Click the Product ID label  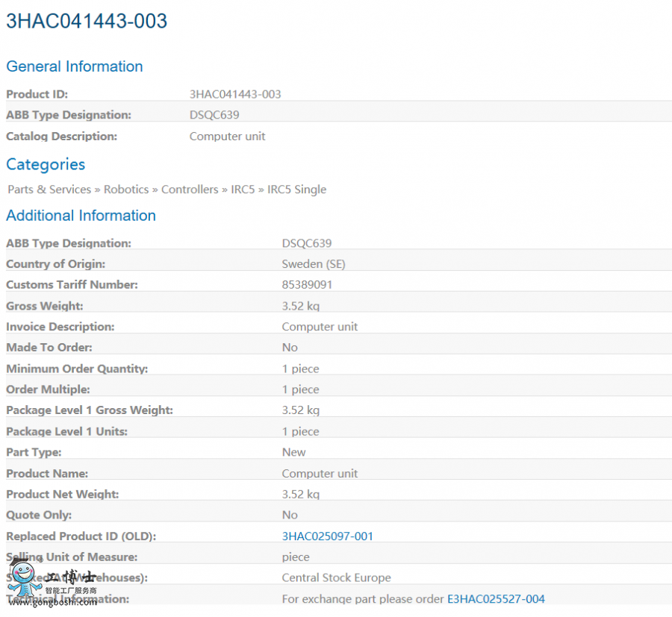pyautogui.click(x=37, y=94)
